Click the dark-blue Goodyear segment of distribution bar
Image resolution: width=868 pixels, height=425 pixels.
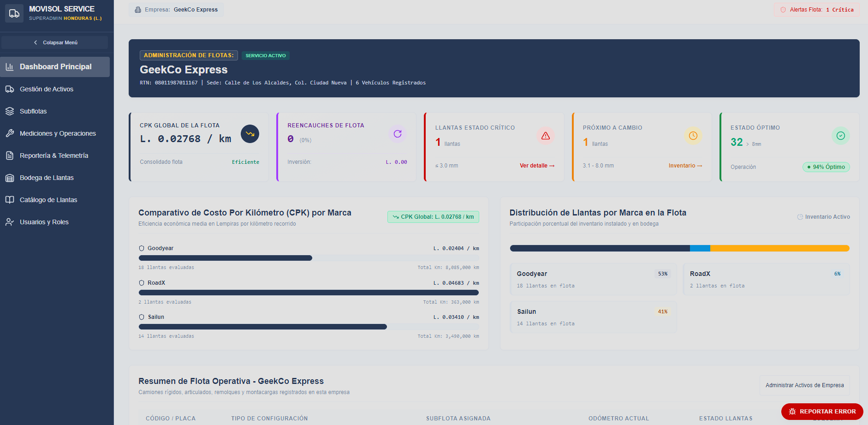[600, 248]
